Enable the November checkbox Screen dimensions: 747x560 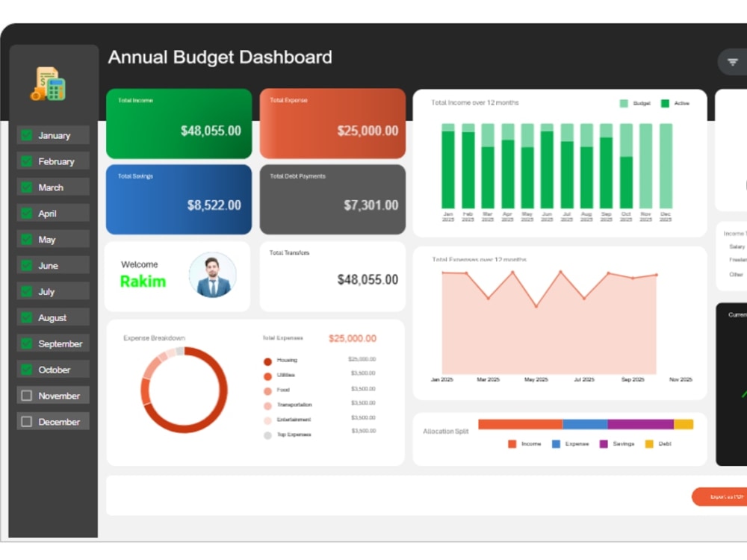[x=27, y=396]
